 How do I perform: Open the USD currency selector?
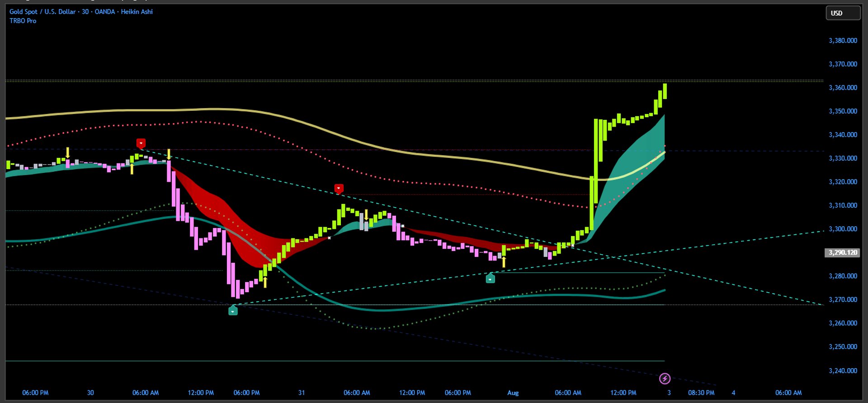tap(843, 13)
